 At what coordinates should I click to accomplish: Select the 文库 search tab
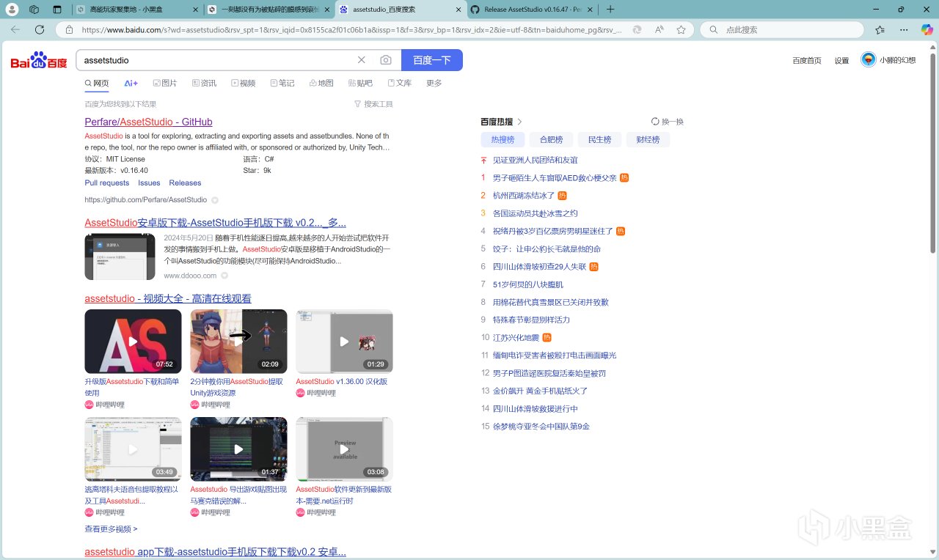[400, 84]
